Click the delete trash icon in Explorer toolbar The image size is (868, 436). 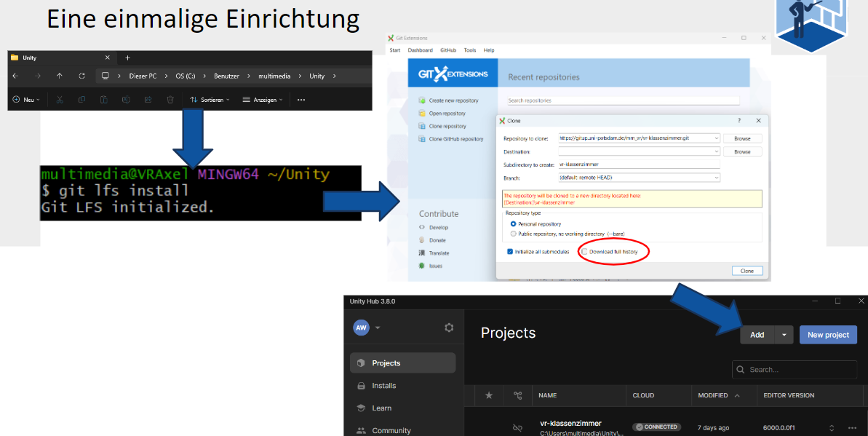point(170,100)
